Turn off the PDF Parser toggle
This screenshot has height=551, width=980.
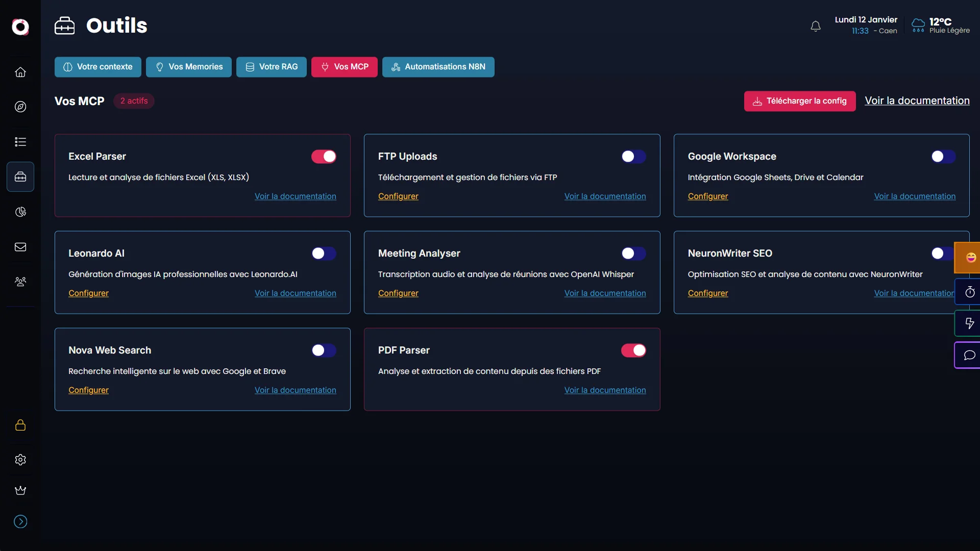point(633,350)
